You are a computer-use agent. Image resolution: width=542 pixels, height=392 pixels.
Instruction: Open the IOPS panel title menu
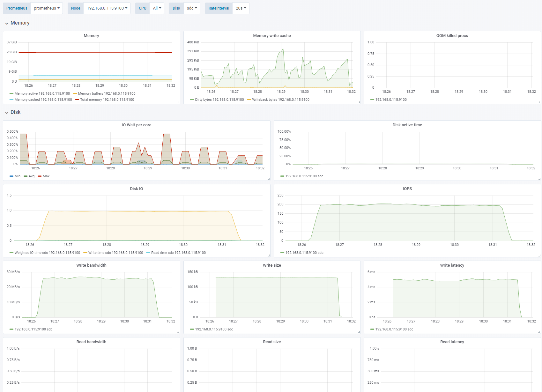[x=407, y=189]
